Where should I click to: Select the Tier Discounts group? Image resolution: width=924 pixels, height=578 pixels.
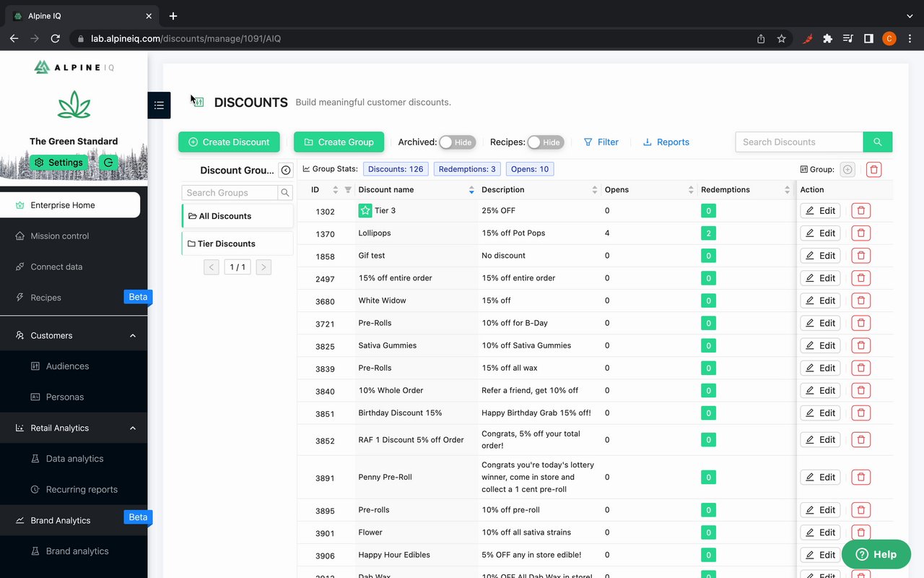tap(237, 243)
